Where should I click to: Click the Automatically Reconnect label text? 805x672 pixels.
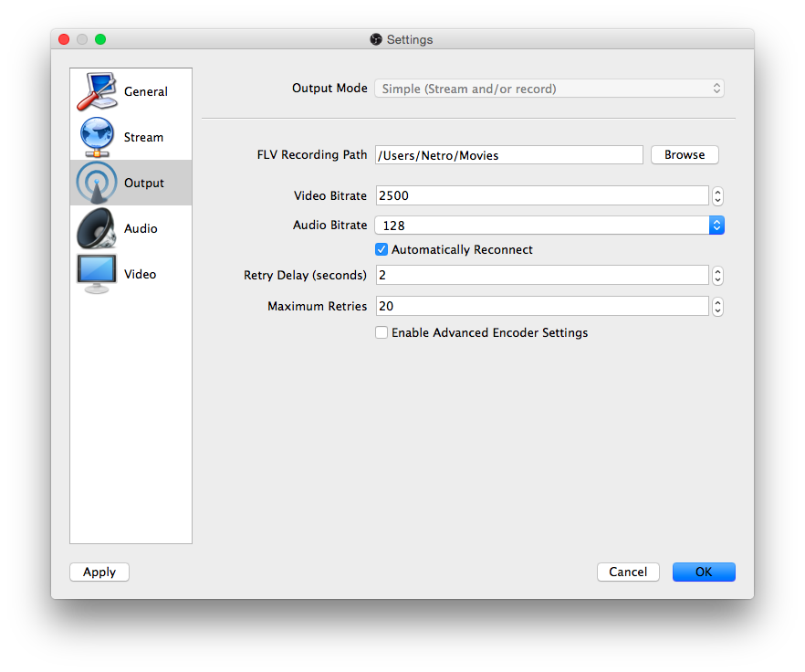tap(462, 249)
